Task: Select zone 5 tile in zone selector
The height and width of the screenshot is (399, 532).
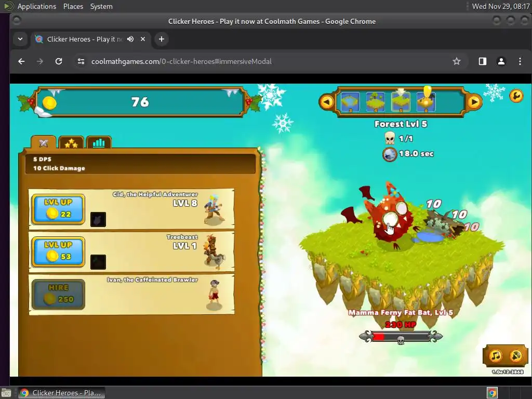Action: coord(401,102)
